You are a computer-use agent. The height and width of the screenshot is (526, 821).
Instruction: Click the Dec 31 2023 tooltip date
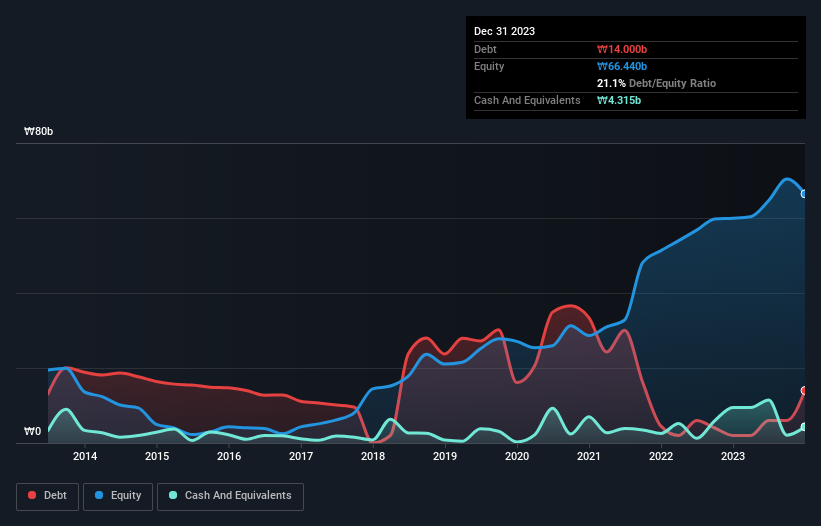pos(504,31)
